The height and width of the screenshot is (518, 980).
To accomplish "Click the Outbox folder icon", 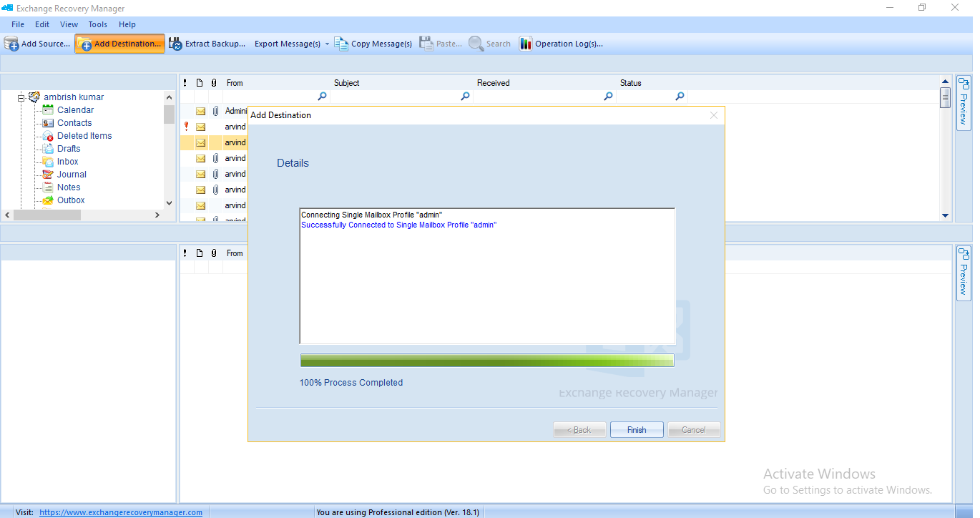I will [48, 200].
